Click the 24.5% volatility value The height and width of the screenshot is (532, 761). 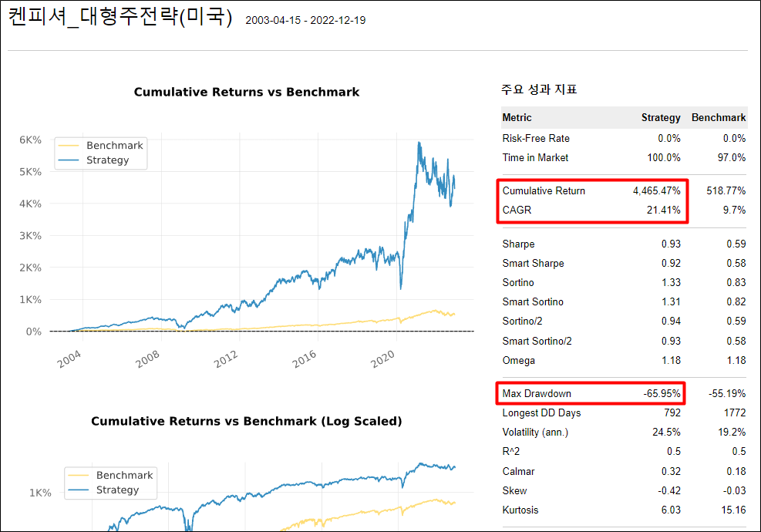(x=666, y=432)
